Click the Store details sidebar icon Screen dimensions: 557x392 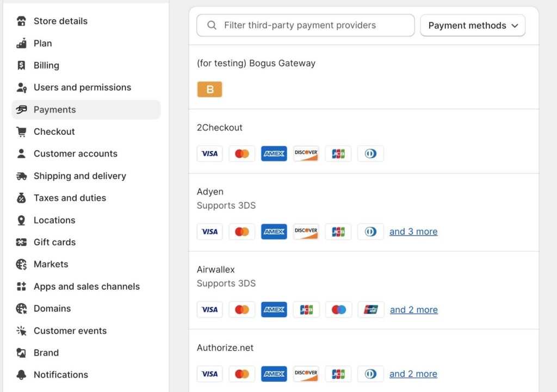[x=21, y=21]
